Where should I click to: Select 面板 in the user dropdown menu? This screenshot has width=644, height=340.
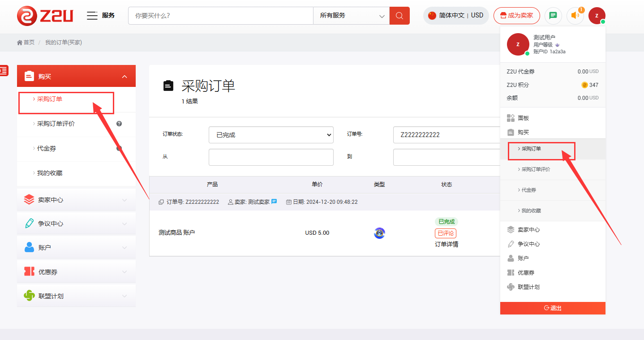tap(523, 118)
